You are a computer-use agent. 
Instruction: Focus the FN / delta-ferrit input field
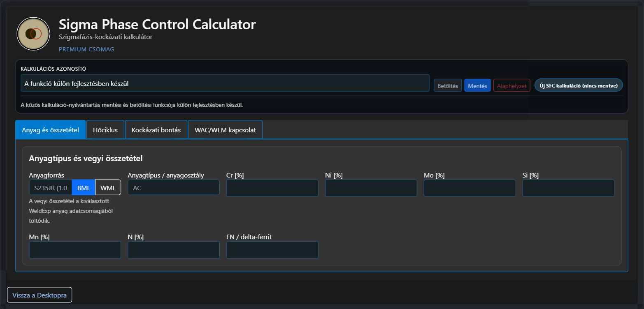[x=272, y=249]
